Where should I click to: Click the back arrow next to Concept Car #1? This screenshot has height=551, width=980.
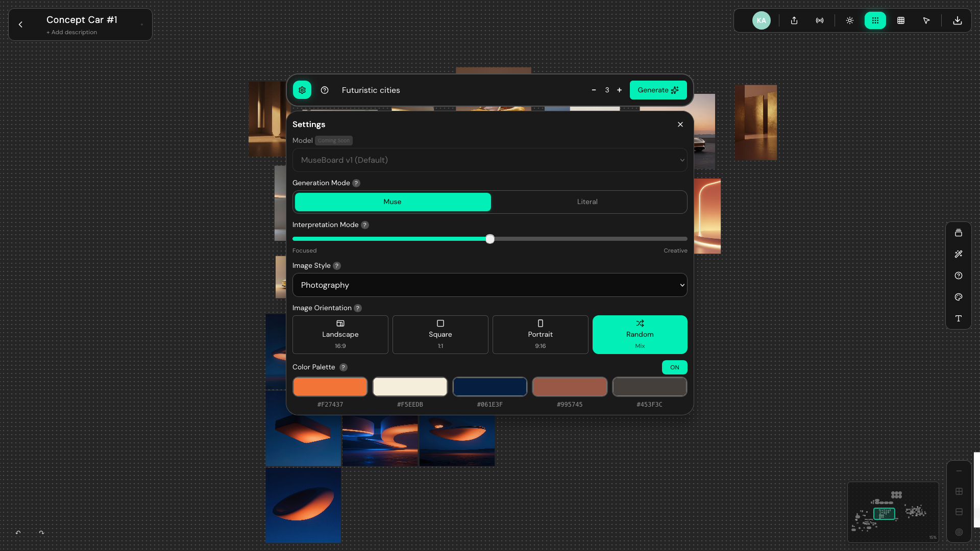pyautogui.click(x=20, y=24)
